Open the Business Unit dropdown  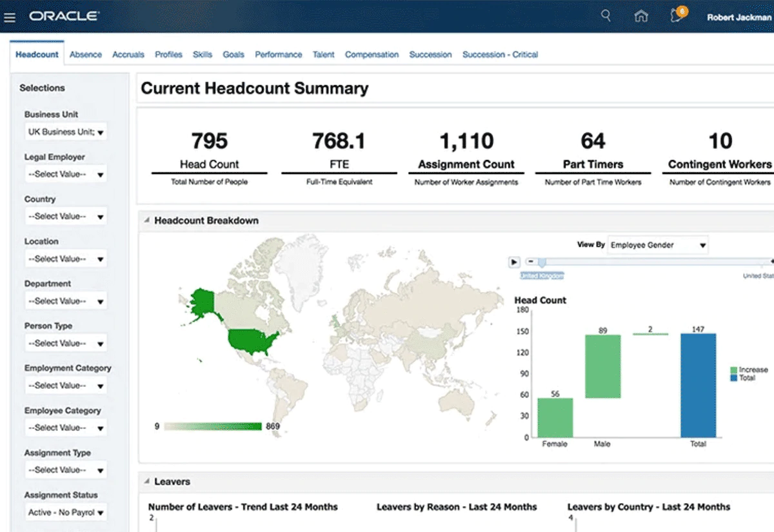[66, 132]
